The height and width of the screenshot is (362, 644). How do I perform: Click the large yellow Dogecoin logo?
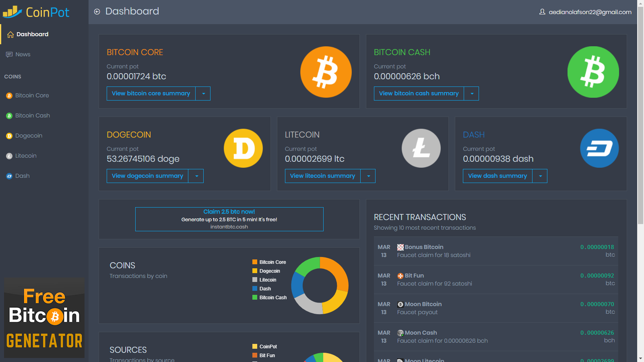[x=243, y=148]
